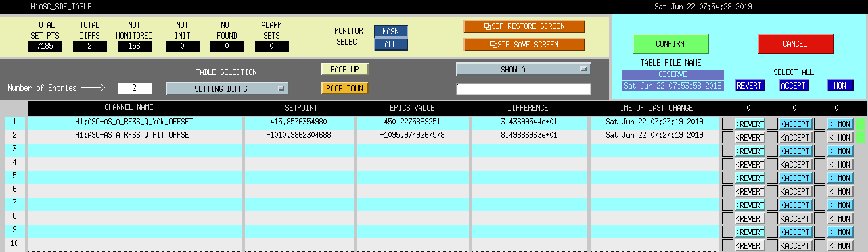The image size is (868, 252).
Task: Click the TIME OF LAST CHANGE column header
Action: 654,107
